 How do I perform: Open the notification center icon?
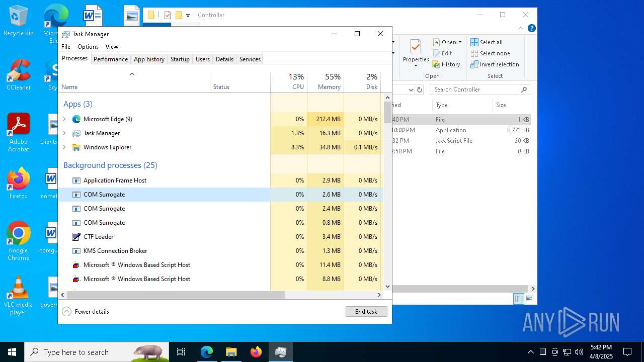click(627, 352)
